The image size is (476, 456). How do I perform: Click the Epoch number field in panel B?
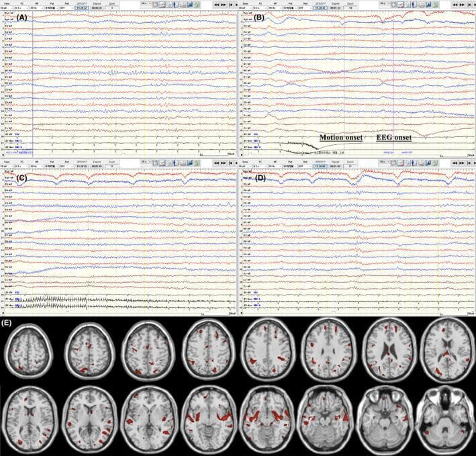click(x=350, y=7)
